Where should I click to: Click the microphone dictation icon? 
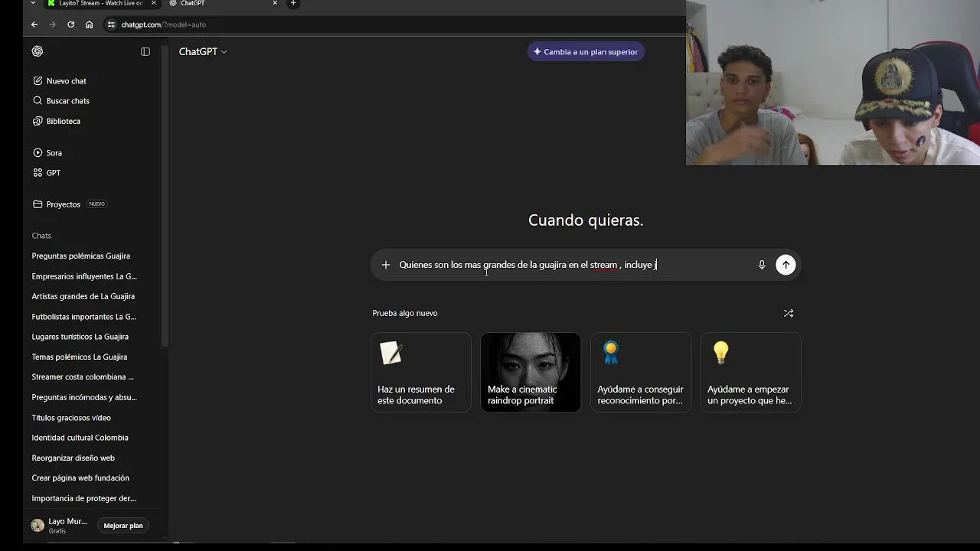[x=762, y=265]
